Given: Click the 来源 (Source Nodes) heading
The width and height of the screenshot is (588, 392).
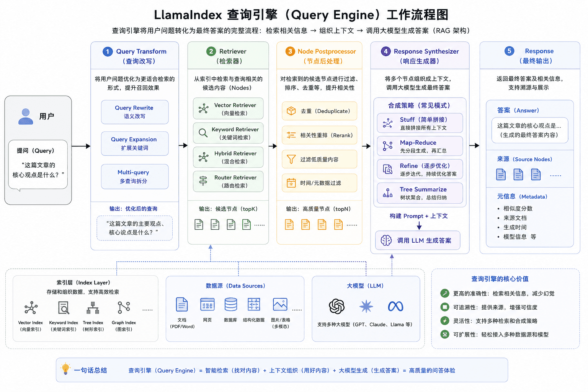Looking at the screenshot, I should point(524,159).
